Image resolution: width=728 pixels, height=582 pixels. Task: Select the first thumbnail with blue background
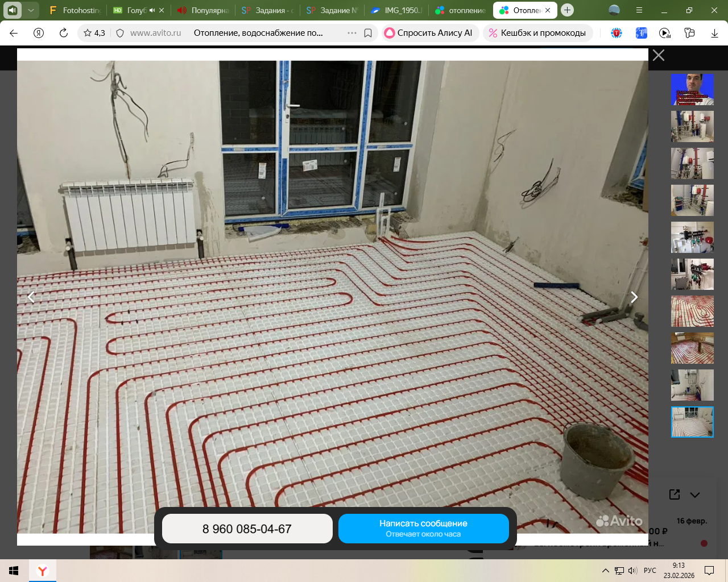point(692,90)
